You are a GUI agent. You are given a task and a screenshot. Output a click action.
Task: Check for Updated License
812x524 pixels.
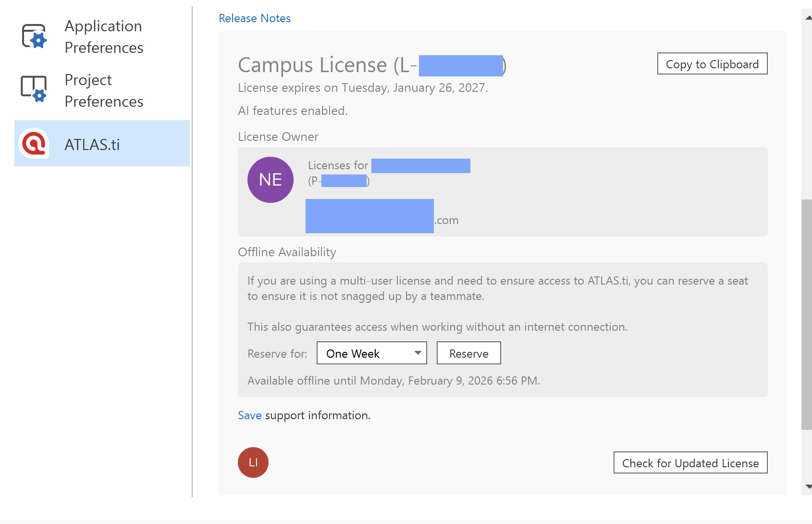(690, 462)
